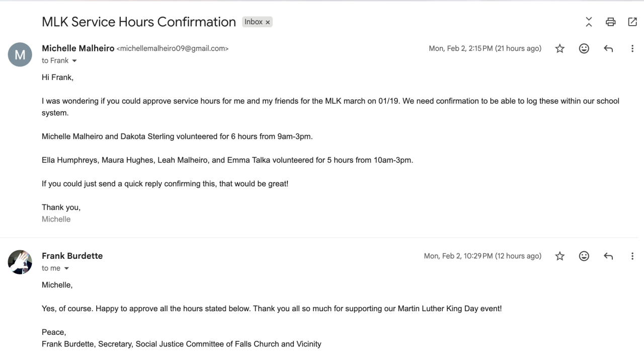The height and width of the screenshot is (360, 644).
Task: Open conversation in a new window
Action: [x=632, y=22]
